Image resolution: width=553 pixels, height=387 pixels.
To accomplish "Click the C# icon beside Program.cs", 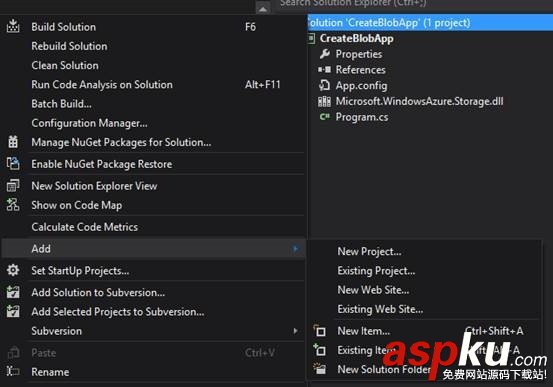I will click(324, 116).
